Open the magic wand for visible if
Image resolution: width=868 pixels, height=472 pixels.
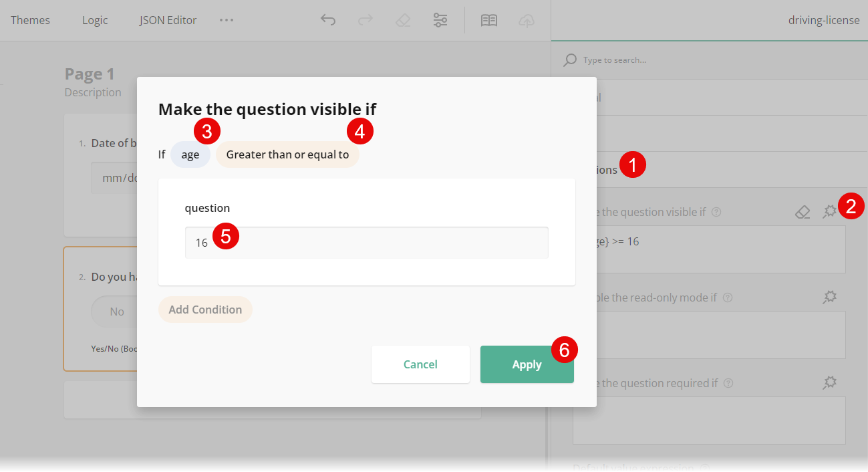click(829, 211)
